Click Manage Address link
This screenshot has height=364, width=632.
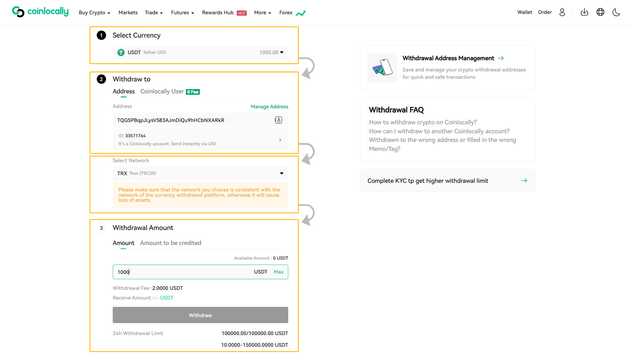point(270,107)
